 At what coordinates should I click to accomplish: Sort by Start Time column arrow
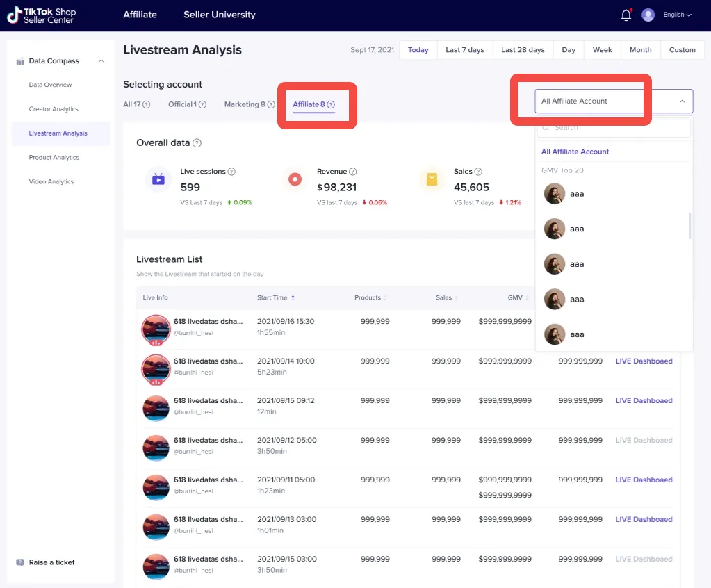click(x=293, y=297)
